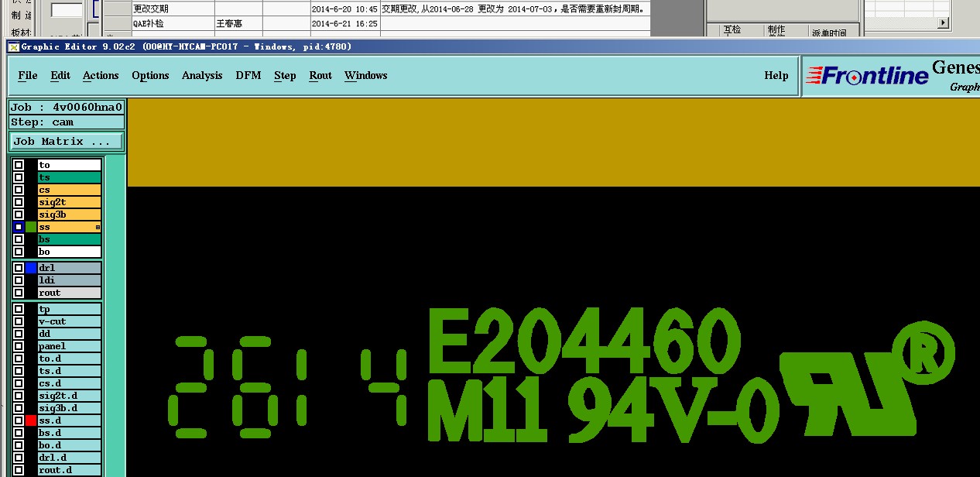Select the ldi layer name
The height and width of the screenshot is (477, 980).
coord(70,280)
